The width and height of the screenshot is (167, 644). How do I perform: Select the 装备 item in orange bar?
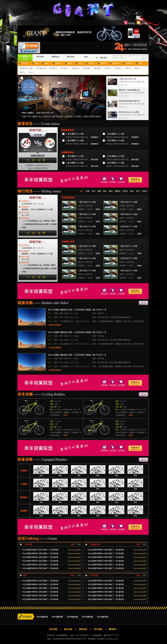139,64
